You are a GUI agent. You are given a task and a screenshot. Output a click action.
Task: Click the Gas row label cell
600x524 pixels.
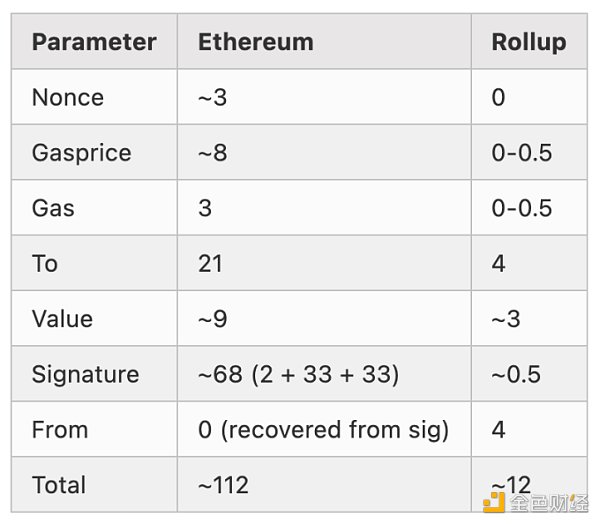click(x=53, y=208)
